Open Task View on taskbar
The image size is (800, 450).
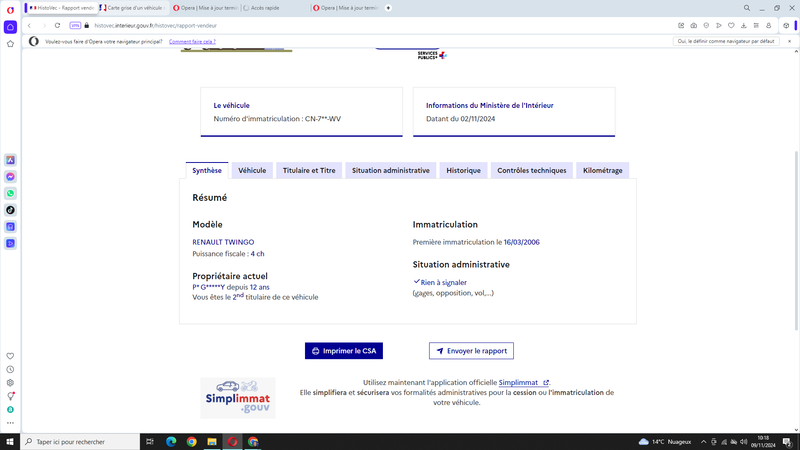pos(150,442)
